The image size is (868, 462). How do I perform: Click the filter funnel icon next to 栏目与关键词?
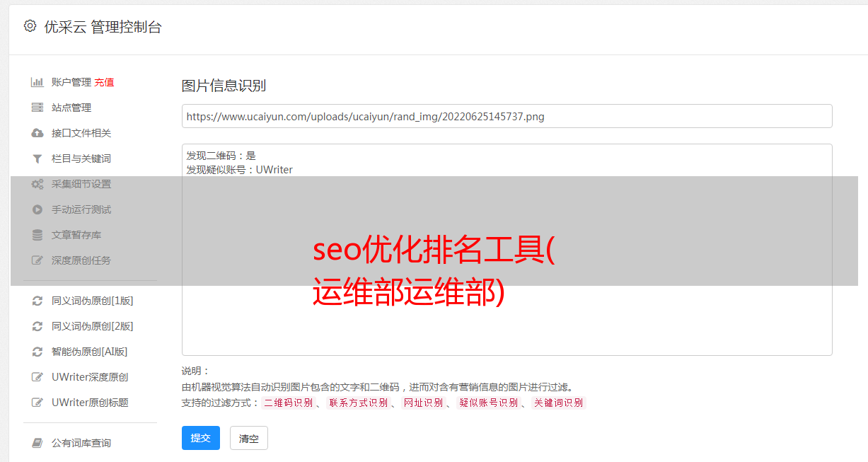pyautogui.click(x=37, y=158)
